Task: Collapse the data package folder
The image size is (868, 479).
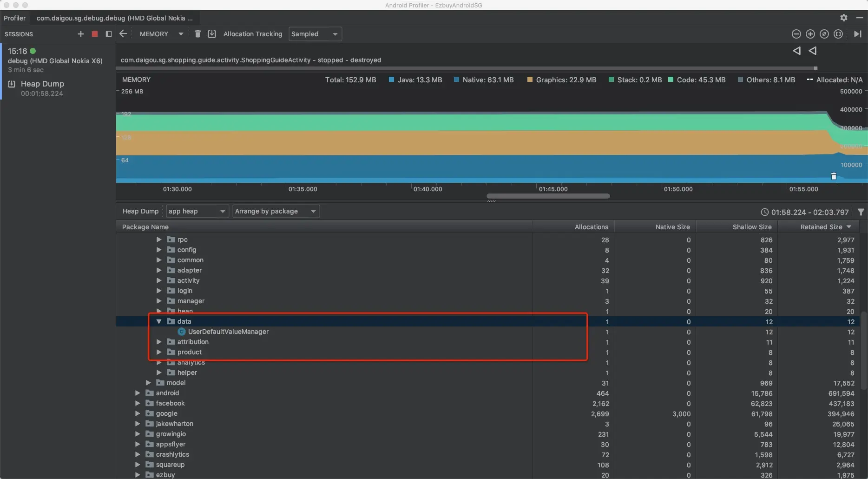Action: (159, 321)
